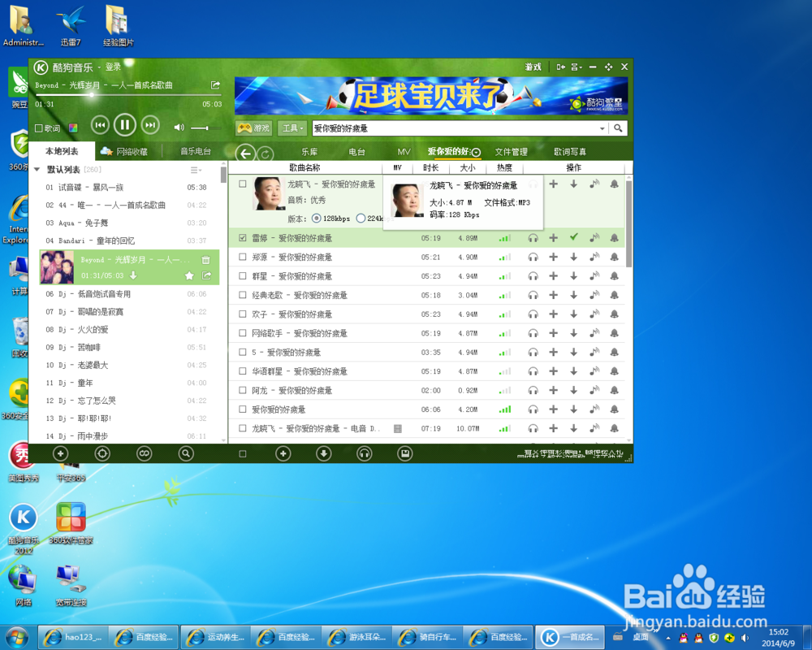812x650 pixels.
Task: Favorite the Beyond song with star icon
Action: 189,275
